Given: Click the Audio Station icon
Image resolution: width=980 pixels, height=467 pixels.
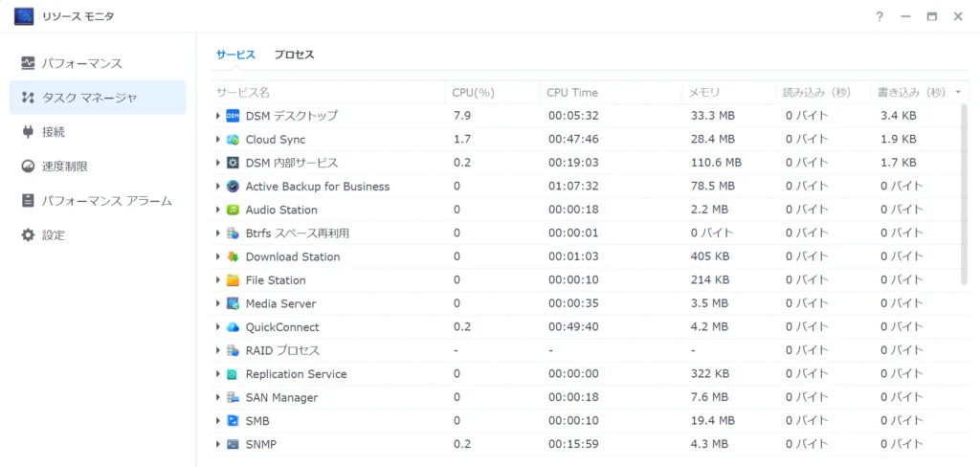Looking at the screenshot, I should pyautogui.click(x=233, y=210).
